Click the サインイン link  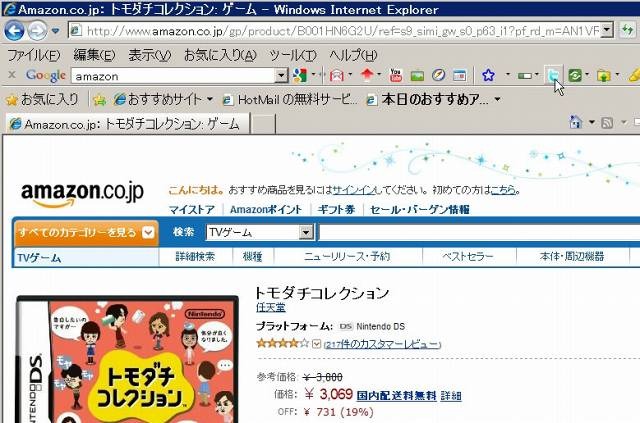[x=353, y=190]
